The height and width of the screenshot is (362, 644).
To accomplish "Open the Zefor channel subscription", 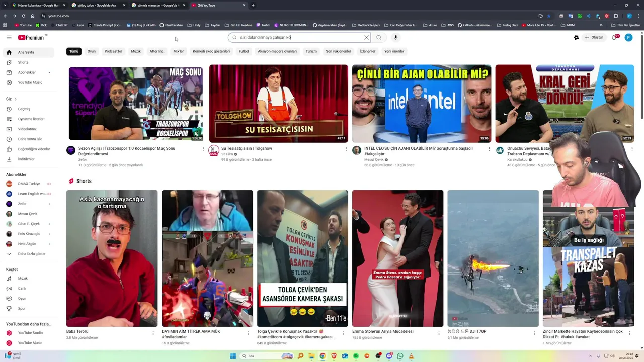I will coord(29,204).
